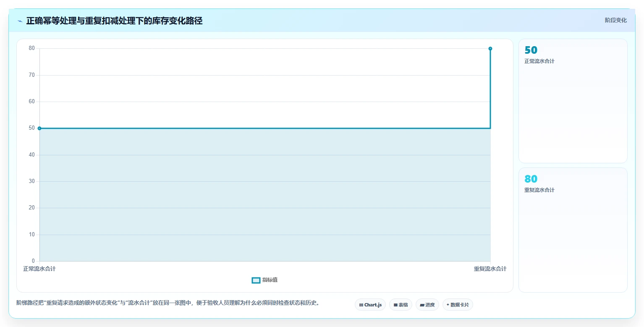Click the y-axis label 70
This screenshot has width=644, height=327.
(32, 75)
